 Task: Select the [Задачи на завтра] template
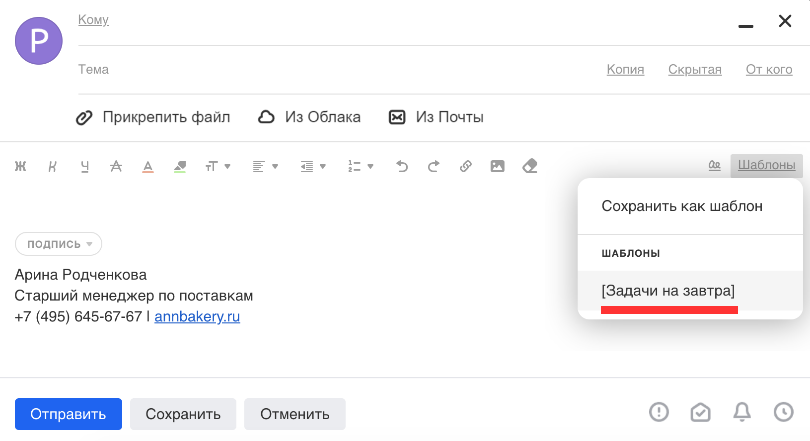pos(668,291)
